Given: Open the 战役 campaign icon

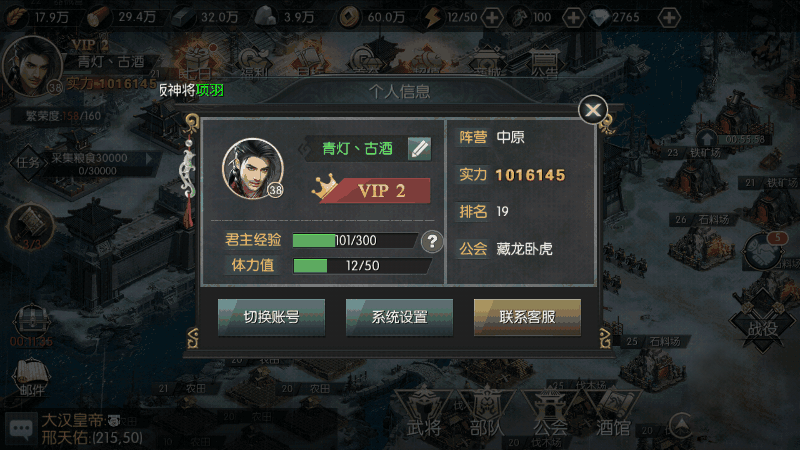Looking at the screenshot, I should click(x=763, y=322).
